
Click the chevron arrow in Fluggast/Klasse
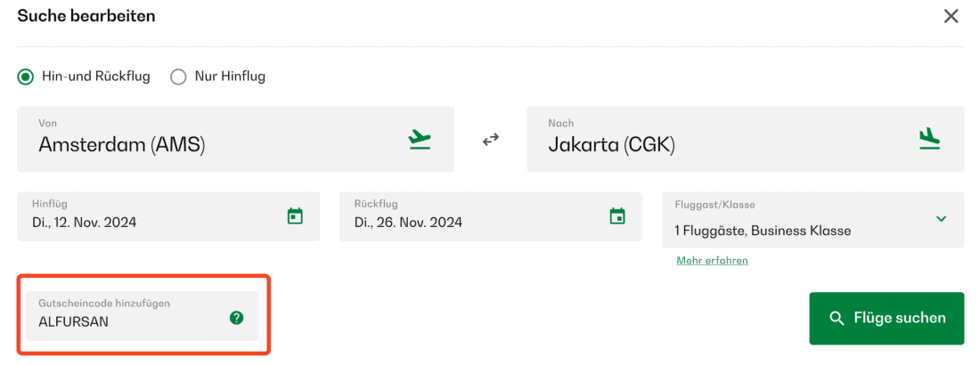941,219
